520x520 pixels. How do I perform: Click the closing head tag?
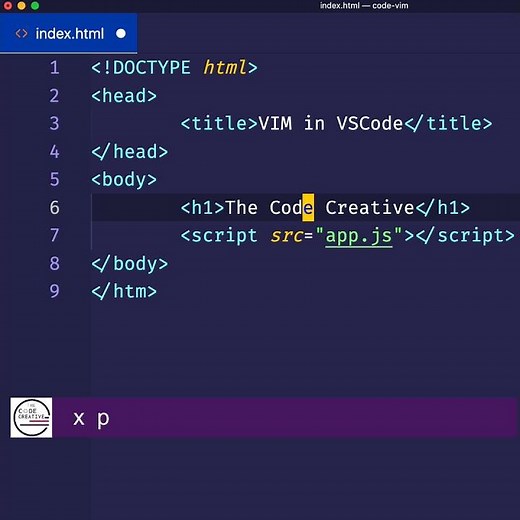click(x=130, y=152)
